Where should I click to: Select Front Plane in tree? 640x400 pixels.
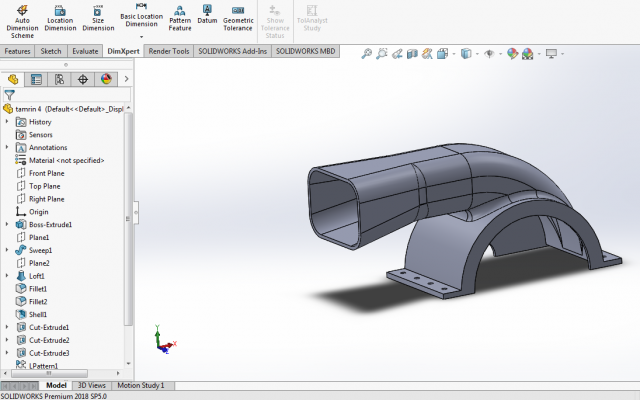tap(40, 173)
